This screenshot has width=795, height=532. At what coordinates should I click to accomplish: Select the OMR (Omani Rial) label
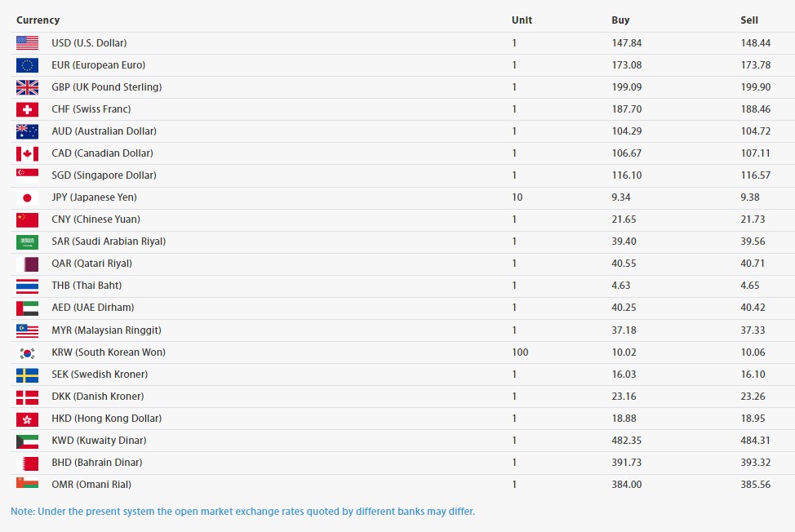click(91, 485)
